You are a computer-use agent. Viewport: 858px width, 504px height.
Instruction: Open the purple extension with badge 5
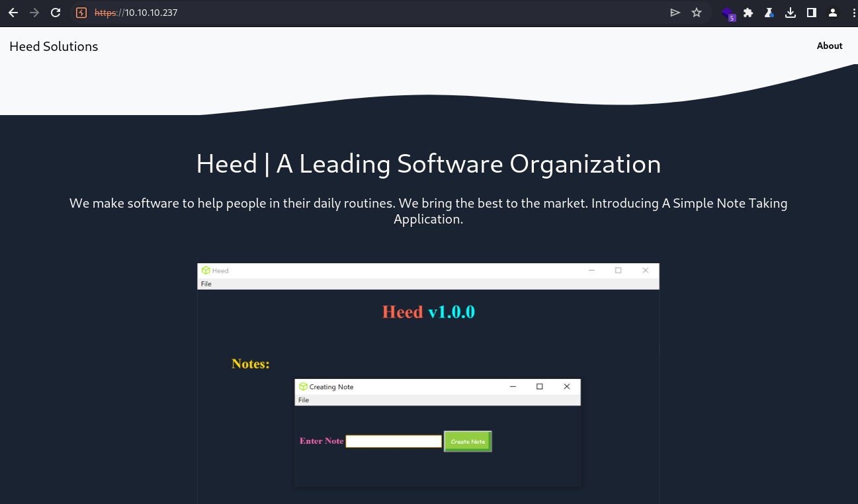pyautogui.click(x=728, y=13)
